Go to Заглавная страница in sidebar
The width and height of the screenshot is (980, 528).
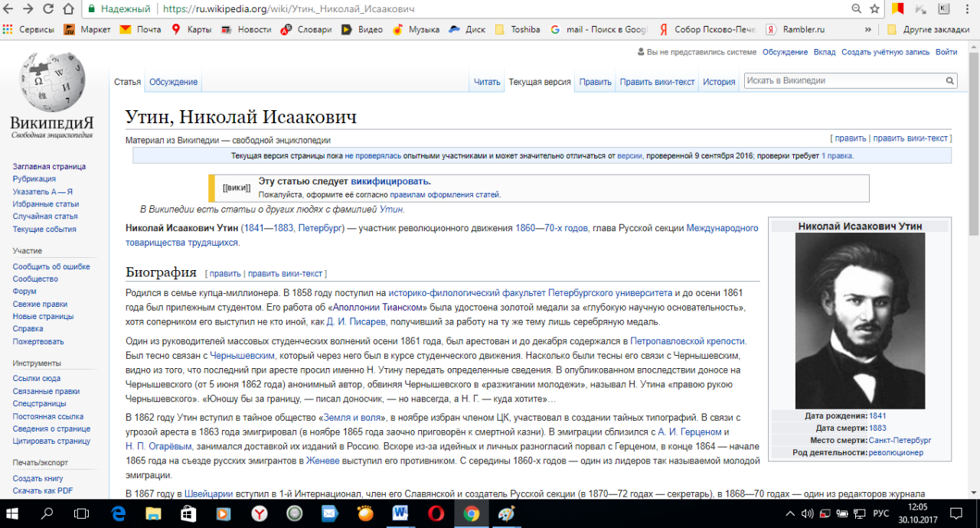click(x=49, y=166)
